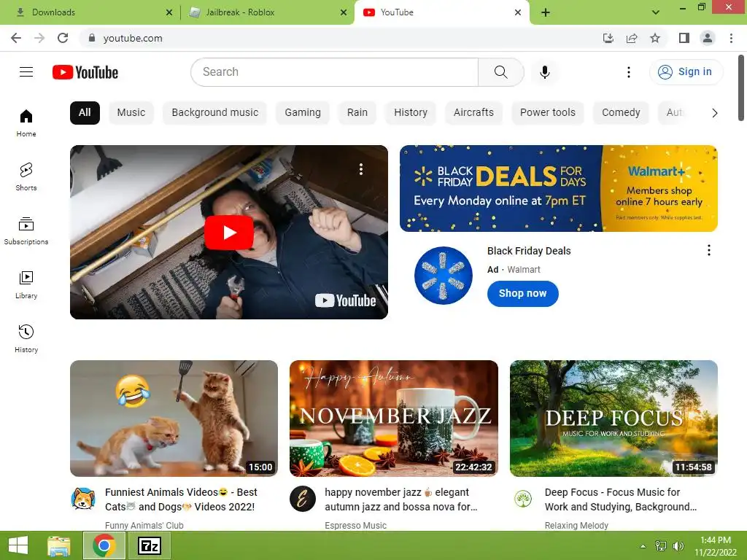
Task: Toggle Chrome side panel
Action: pos(684,38)
